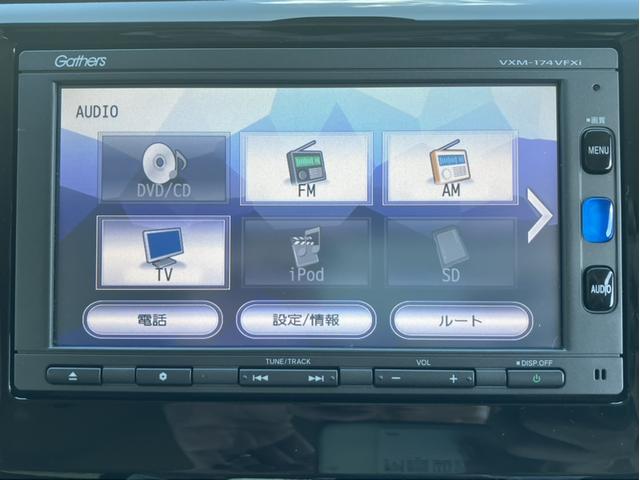
Task: Select the iPod audio source
Action: click(x=306, y=252)
